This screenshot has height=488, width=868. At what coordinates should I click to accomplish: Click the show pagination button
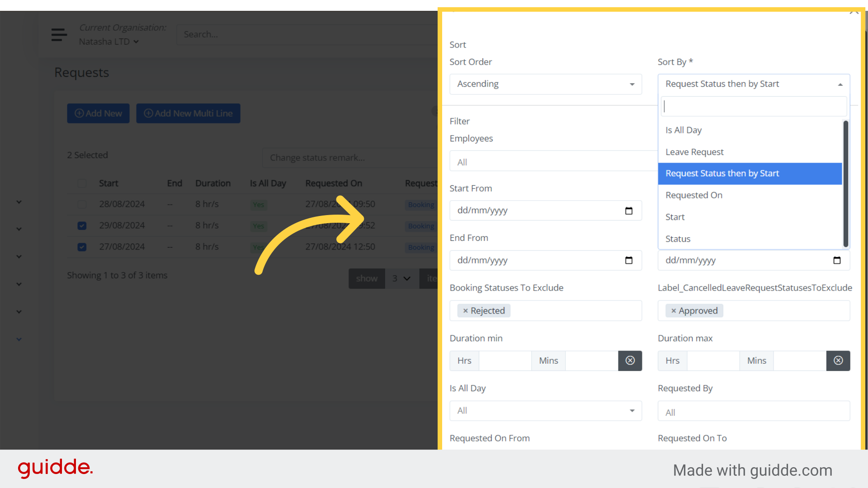367,279
